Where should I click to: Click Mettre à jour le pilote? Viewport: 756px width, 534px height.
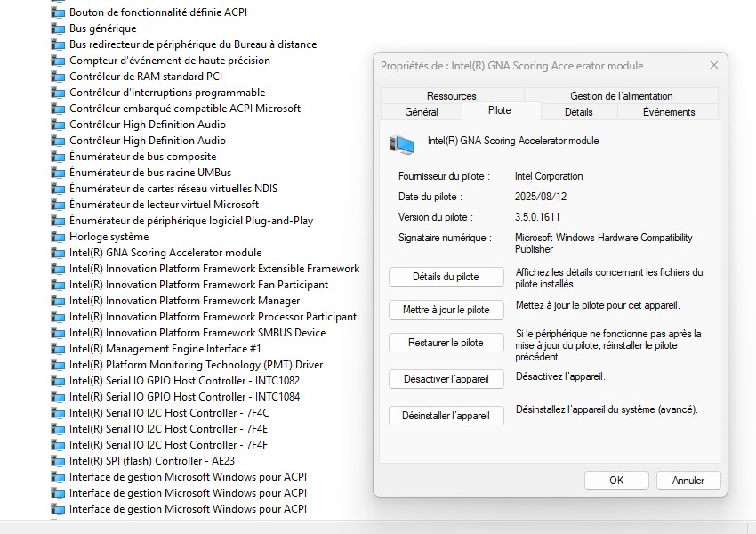(x=446, y=310)
